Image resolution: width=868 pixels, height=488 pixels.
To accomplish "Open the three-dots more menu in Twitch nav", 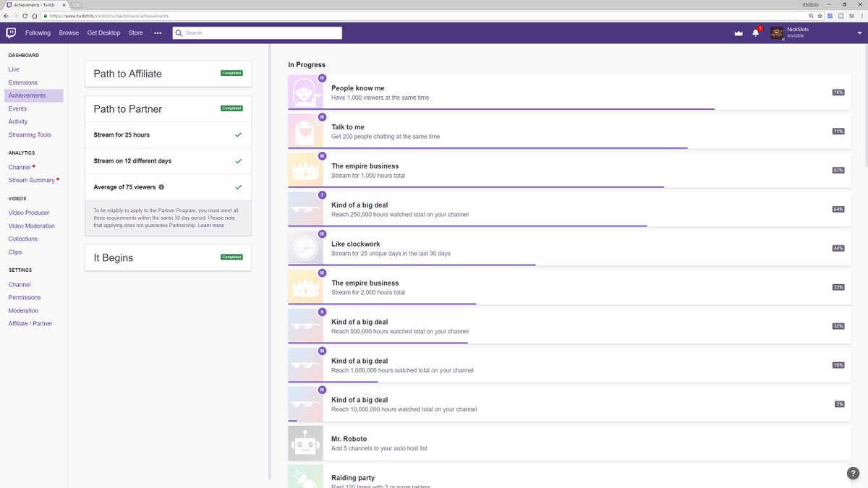I will (x=158, y=33).
